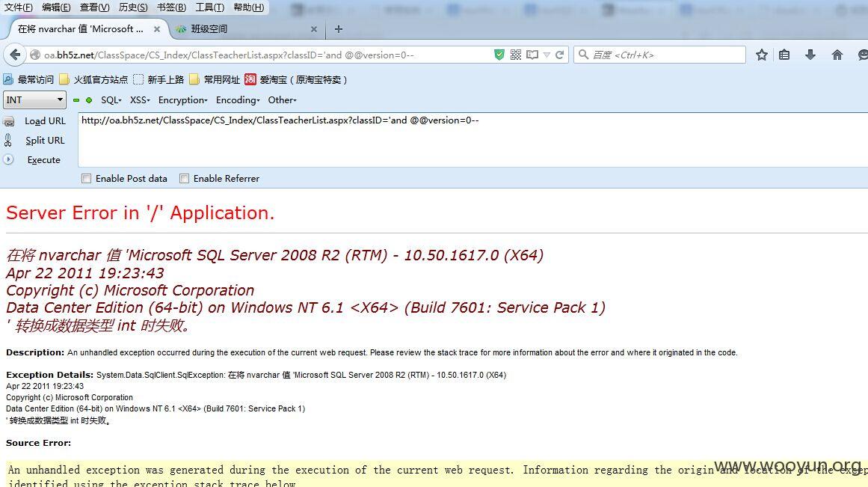Click the Execute button
This screenshot has width=868, height=487.
[x=43, y=160]
